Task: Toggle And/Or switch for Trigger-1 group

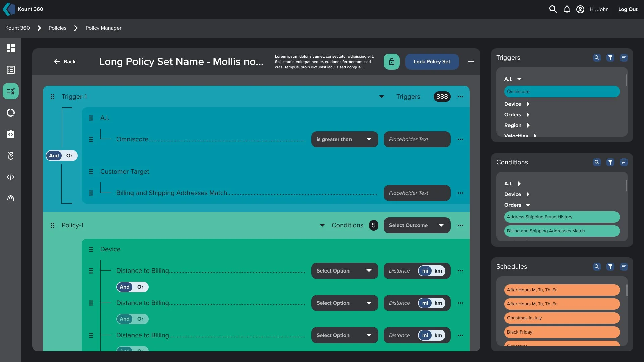Action: 62,156
